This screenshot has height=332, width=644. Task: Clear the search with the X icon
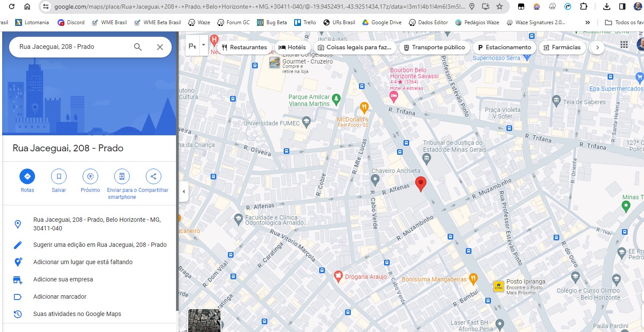pos(160,47)
